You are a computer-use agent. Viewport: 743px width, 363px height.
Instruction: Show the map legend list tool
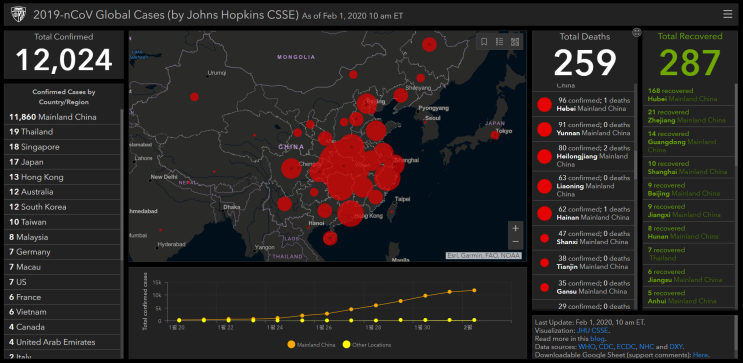pyautogui.click(x=499, y=42)
